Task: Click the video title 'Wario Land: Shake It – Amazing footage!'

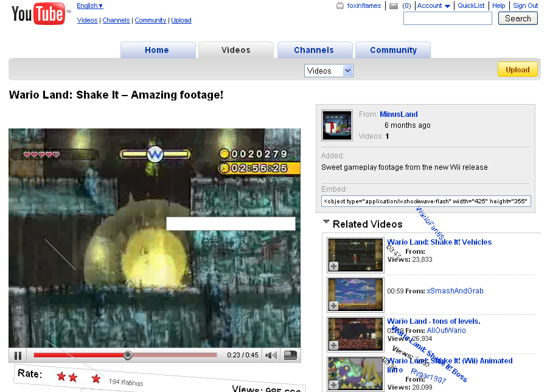Action: point(116,95)
